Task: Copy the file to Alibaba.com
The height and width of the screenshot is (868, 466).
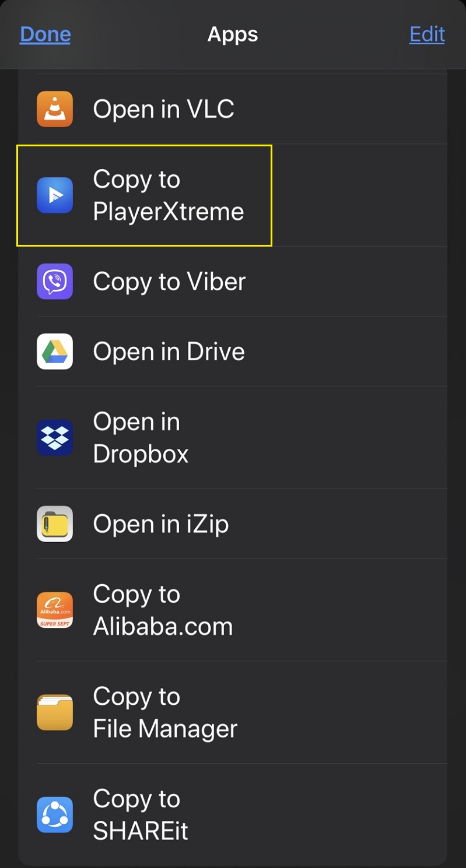Action: coord(162,610)
